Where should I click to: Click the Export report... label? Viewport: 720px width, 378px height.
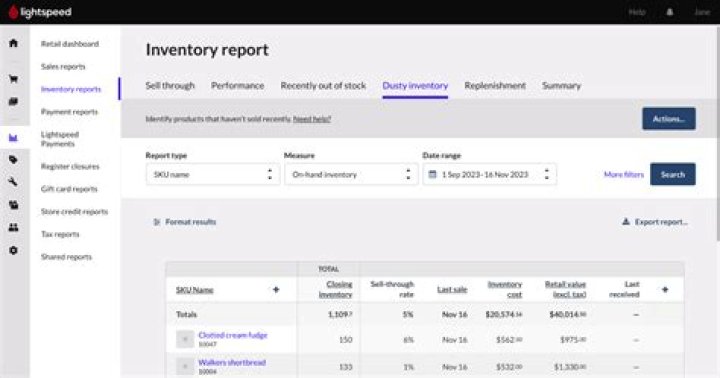(x=661, y=222)
